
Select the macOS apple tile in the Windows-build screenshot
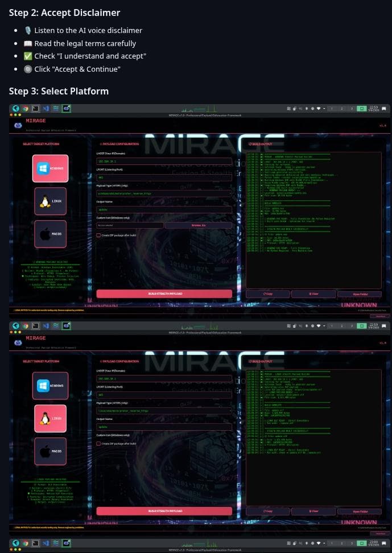click(x=51, y=234)
